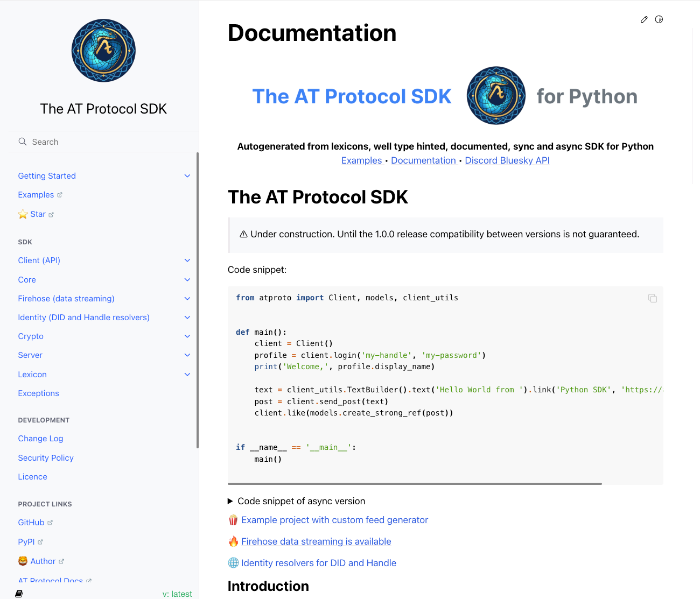Viewport: 700px width, 599px height.
Task: Open Lexicon sidebar entry
Action: click(32, 375)
